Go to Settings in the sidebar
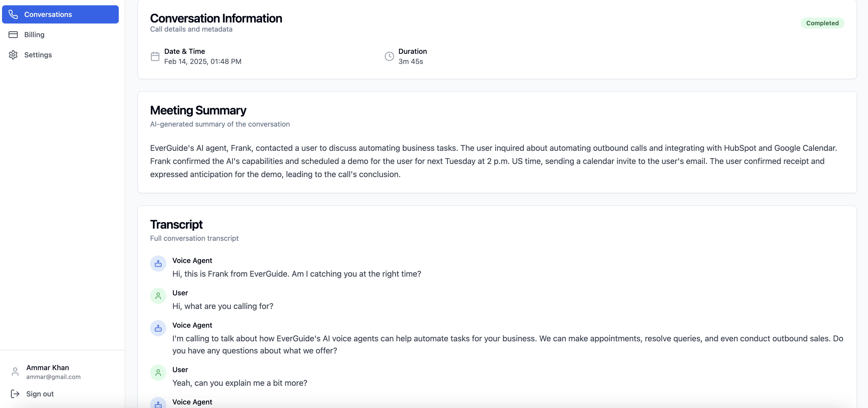 tap(38, 55)
